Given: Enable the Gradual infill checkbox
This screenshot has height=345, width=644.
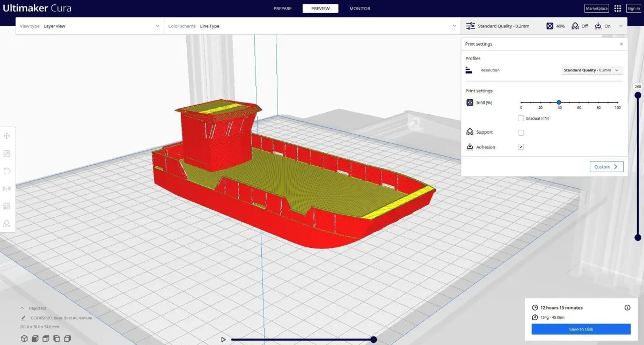Looking at the screenshot, I should 521,118.
